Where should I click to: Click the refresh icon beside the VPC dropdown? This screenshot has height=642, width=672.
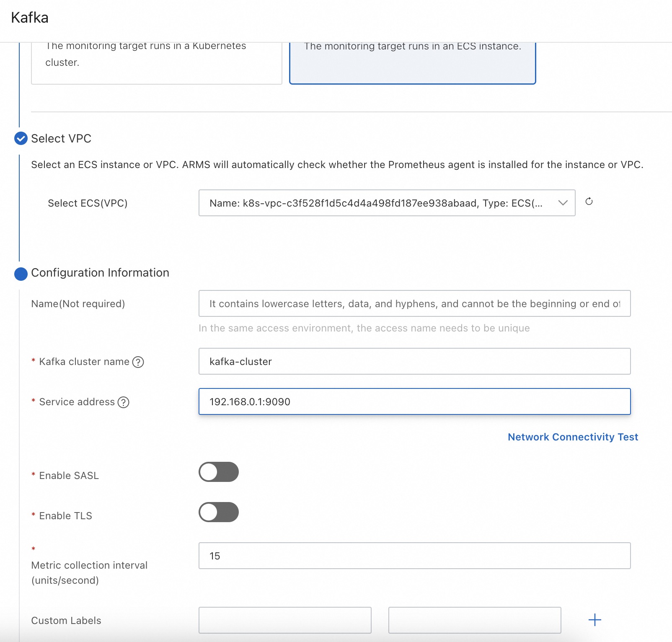[589, 202]
